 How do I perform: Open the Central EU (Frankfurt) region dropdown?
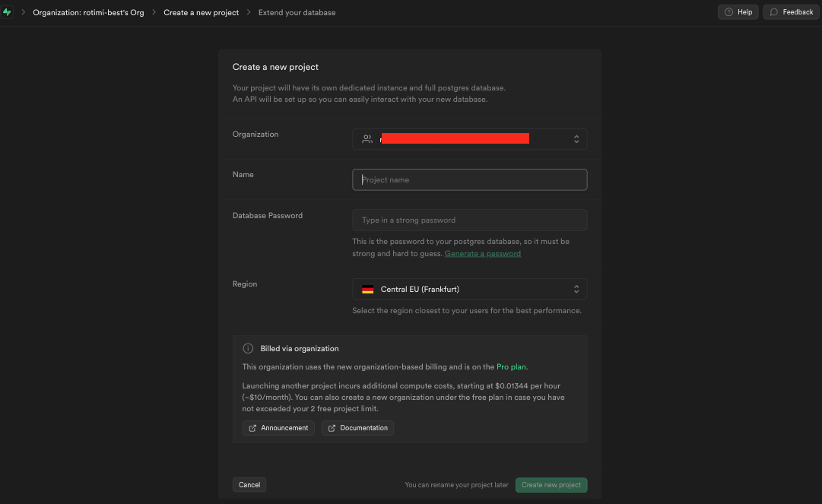pyautogui.click(x=469, y=290)
